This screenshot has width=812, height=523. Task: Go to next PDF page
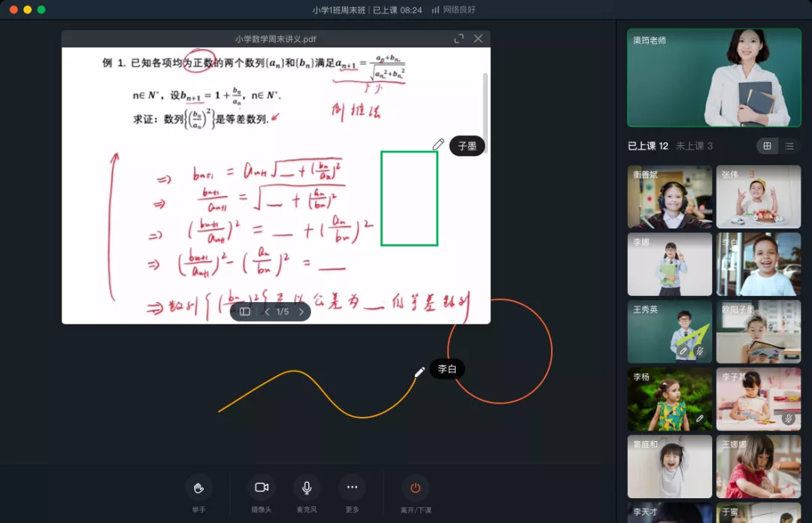point(301,312)
